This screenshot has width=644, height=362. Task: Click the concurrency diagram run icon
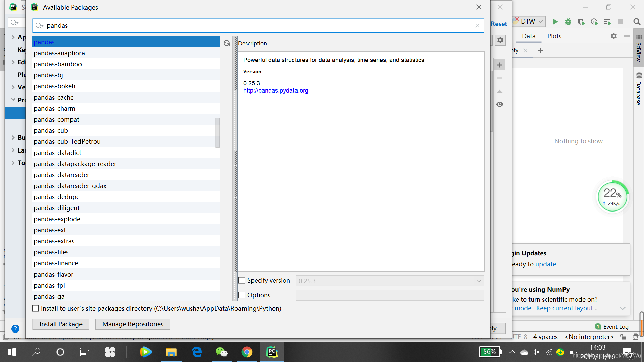point(607,22)
